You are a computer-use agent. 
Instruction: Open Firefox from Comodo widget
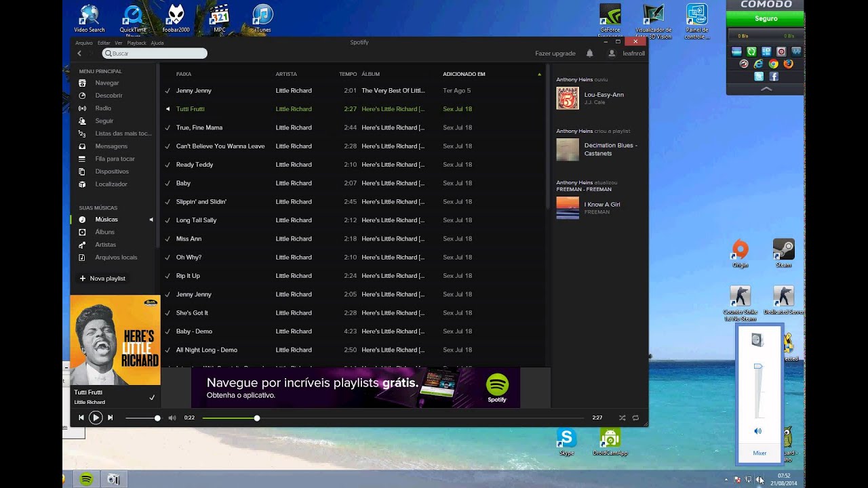click(x=788, y=64)
